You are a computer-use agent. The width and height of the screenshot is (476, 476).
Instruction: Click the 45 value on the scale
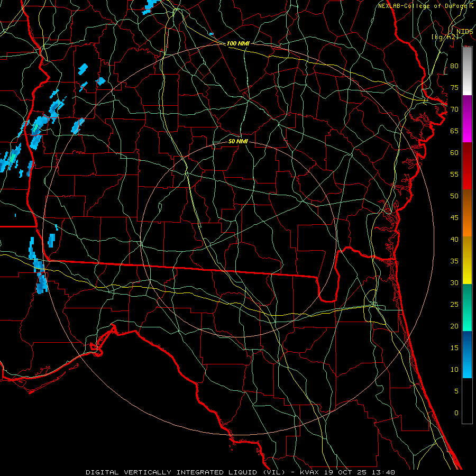tap(454, 218)
